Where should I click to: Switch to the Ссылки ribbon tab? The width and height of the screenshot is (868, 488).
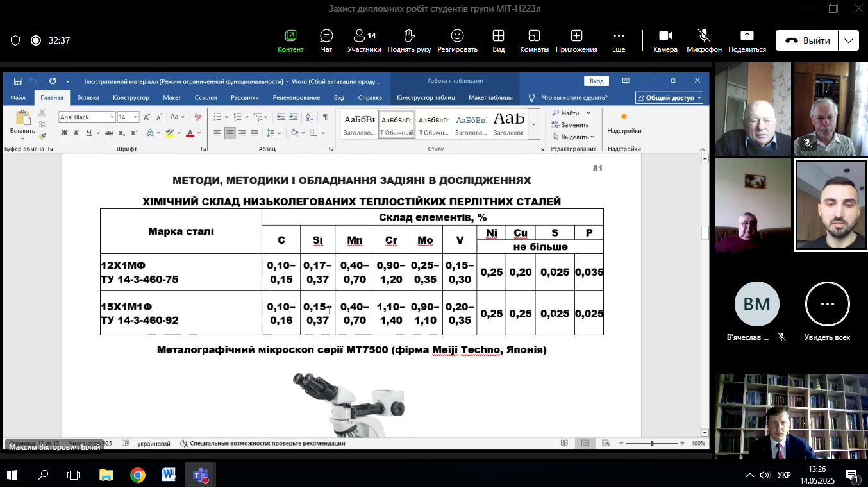[206, 97]
